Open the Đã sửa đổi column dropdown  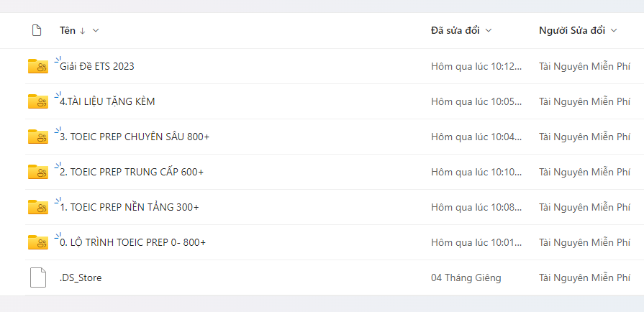[489, 30]
